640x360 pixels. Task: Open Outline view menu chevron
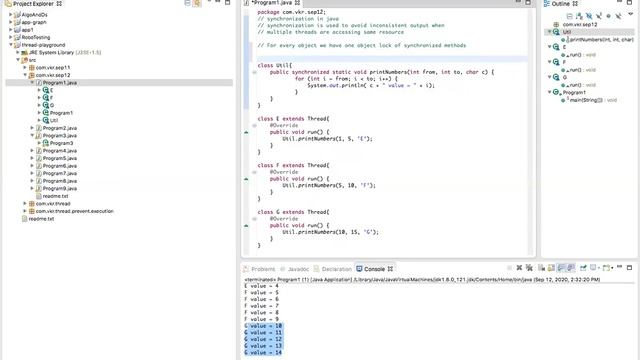pos(631,14)
